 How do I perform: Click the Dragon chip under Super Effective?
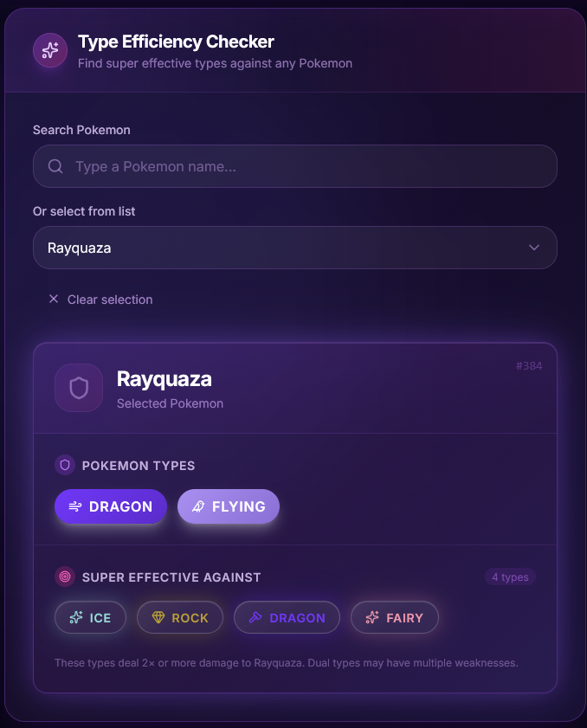[287, 617]
